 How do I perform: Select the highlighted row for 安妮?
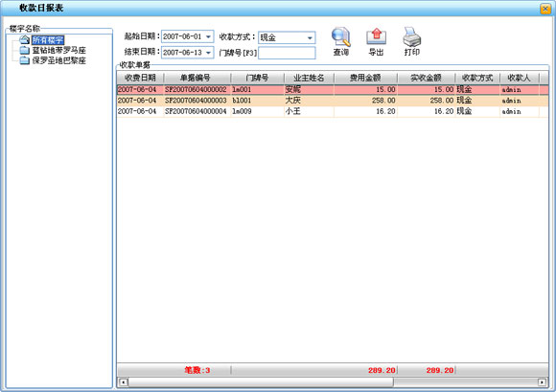[333, 90]
